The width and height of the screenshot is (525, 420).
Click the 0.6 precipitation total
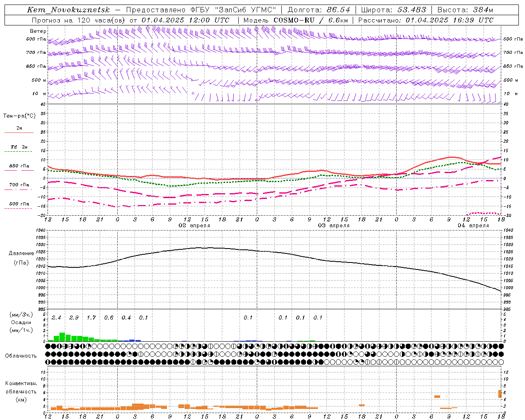109,317
